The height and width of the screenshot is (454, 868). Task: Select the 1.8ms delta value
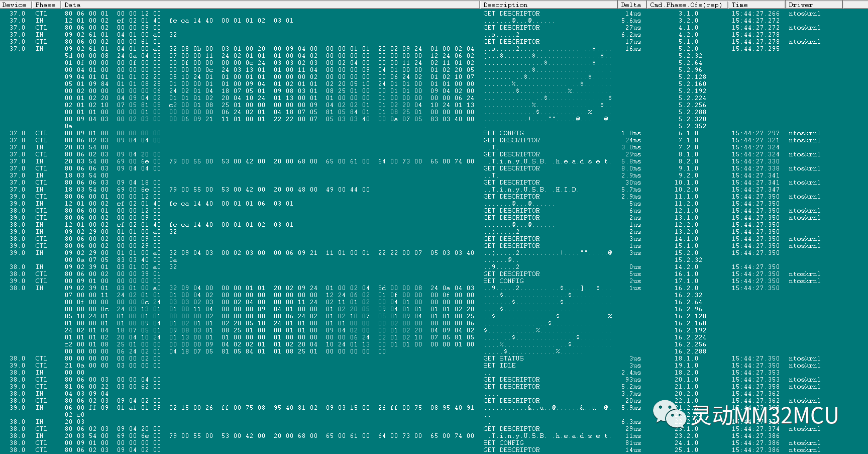point(631,133)
